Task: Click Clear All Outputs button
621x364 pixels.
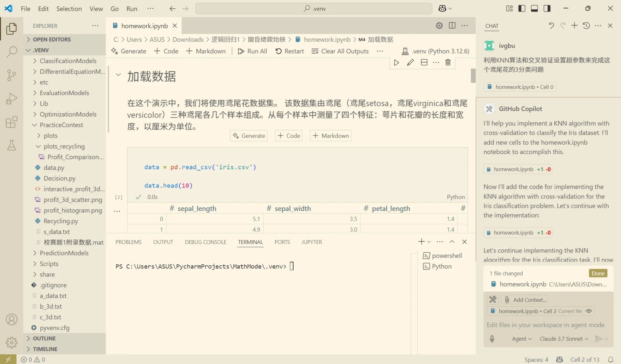Action: 340,51
